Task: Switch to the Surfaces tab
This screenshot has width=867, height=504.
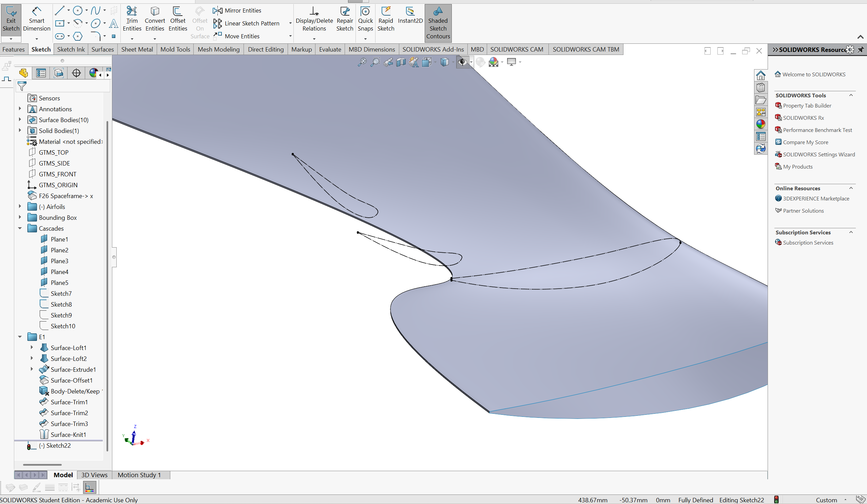Action: pyautogui.click(x=102, y=50)
